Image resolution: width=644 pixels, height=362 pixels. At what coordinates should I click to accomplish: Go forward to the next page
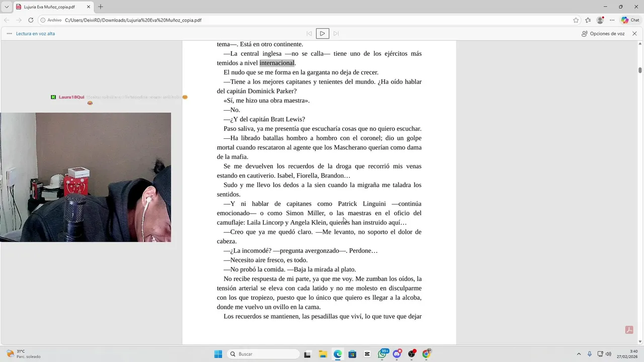[19, 20]
